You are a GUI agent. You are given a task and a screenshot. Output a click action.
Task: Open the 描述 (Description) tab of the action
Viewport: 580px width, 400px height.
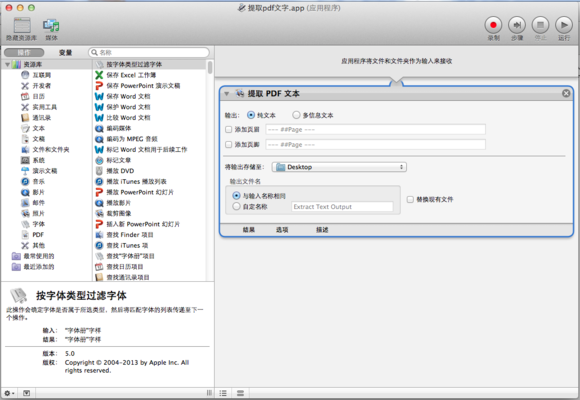pyautogui.click(x=322, y=230)
